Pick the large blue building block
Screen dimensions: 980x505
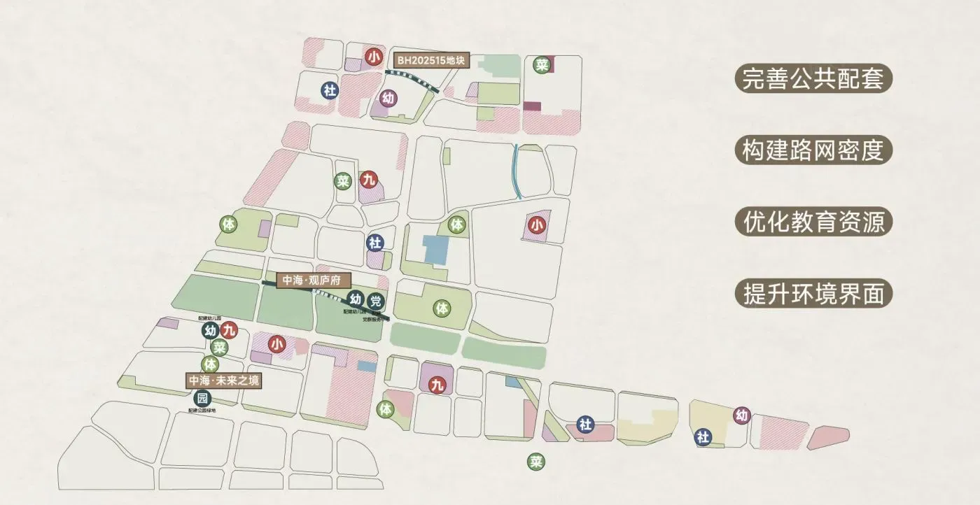coord(435,250)
